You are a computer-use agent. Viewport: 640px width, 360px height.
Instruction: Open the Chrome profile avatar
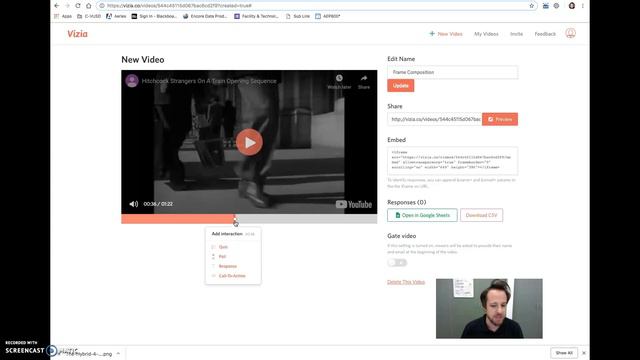[572, 6]
